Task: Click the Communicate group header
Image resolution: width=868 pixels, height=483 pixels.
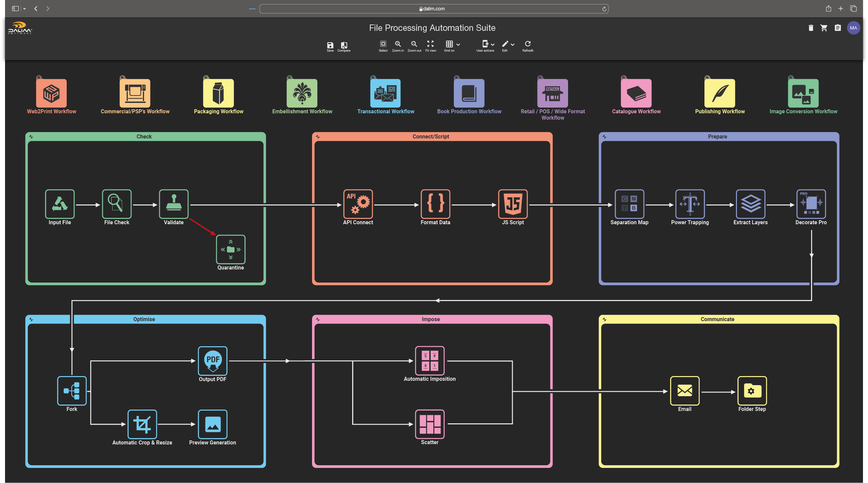Action: coord(719,319)
